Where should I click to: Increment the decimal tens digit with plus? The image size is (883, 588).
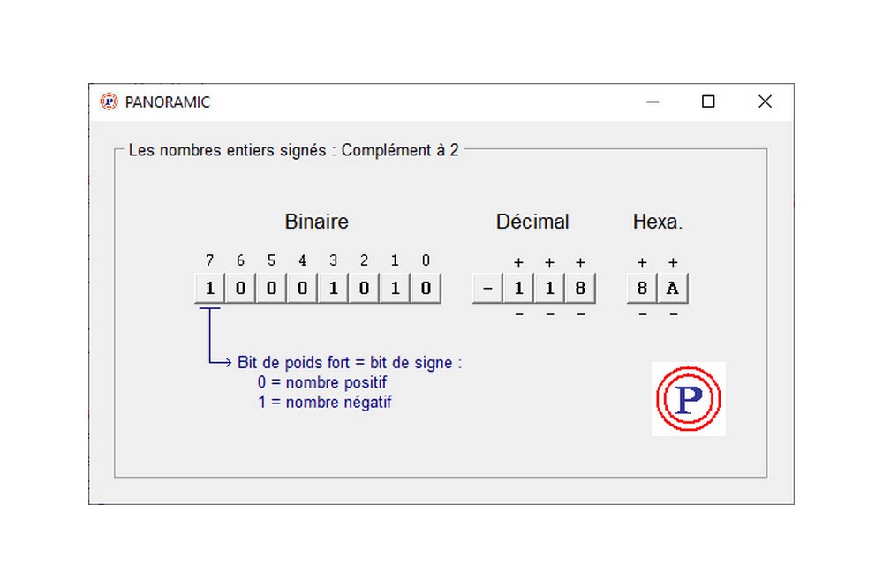coord(549,262)
